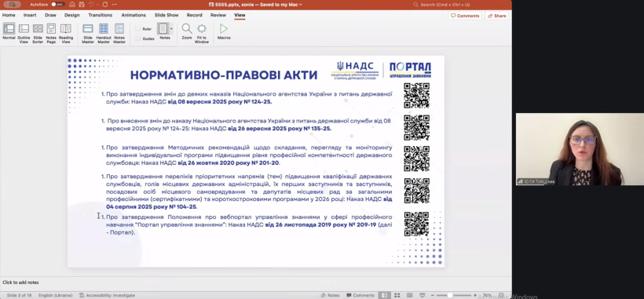Open Outline View
The height and width of the screenshot is (299, 644).
pos(24,33)
